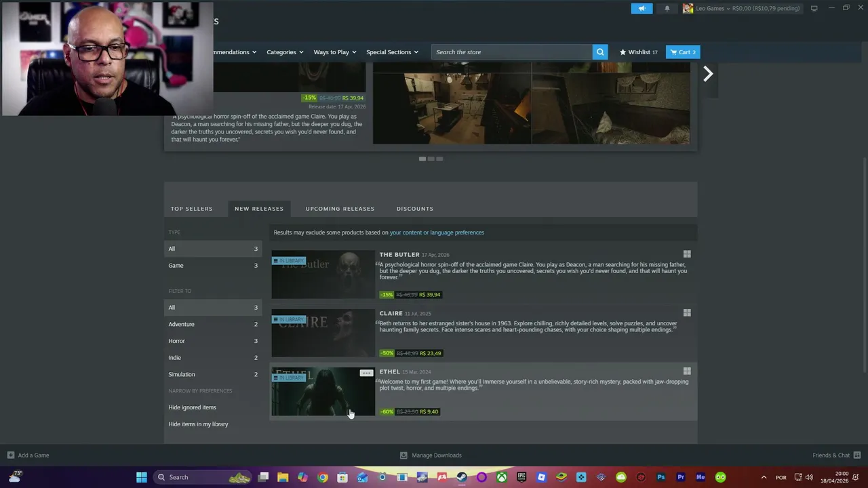The width and height of the screenshot is (868, 488).
Task: Expand the Recommendations dropdown chevron
Action: tap(254, 52)
